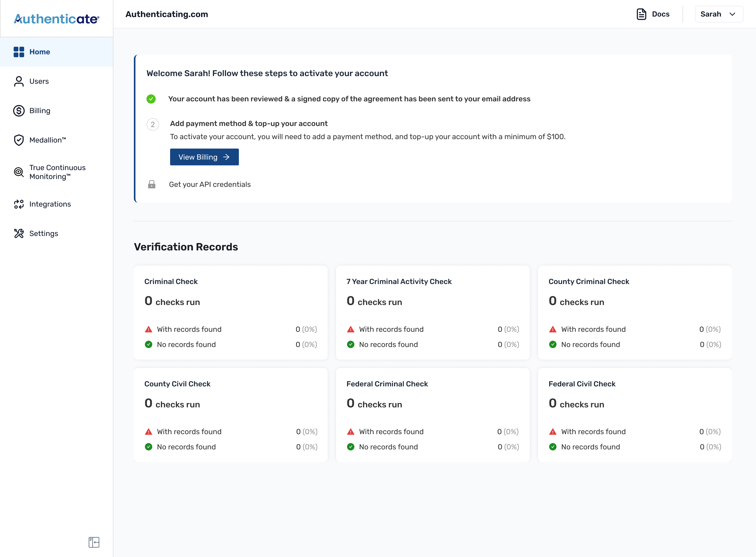Open the Sarah account dropdown
756x557 pixels.
pos(719,14)
